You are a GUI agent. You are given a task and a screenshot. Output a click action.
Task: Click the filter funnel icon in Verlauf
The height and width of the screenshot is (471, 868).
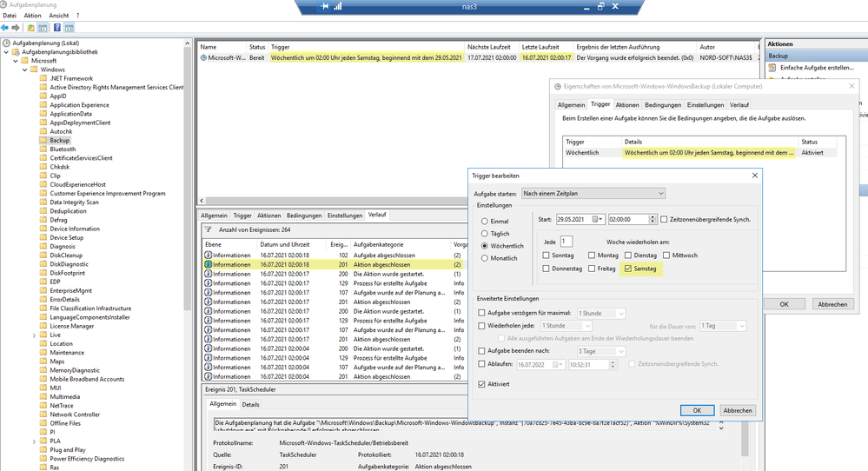(209, 229)
